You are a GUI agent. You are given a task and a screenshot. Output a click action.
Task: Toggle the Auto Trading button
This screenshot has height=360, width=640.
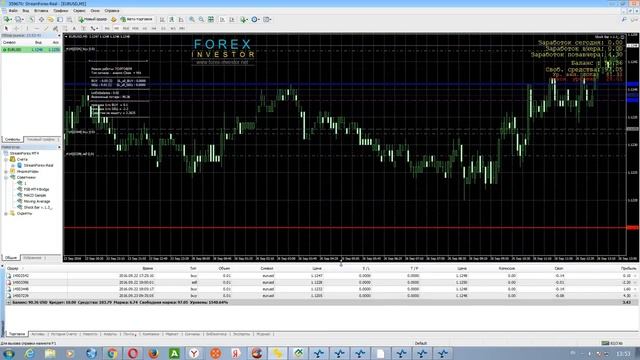(x=136, y=19)
